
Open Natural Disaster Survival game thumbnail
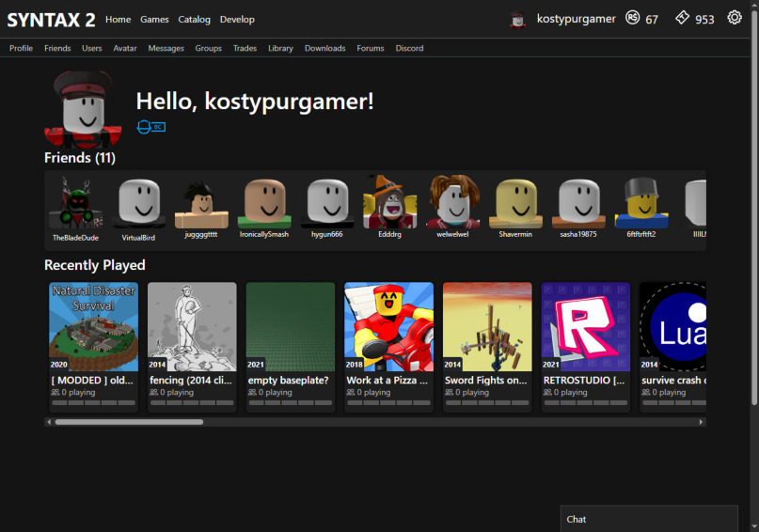coord(93,326)
